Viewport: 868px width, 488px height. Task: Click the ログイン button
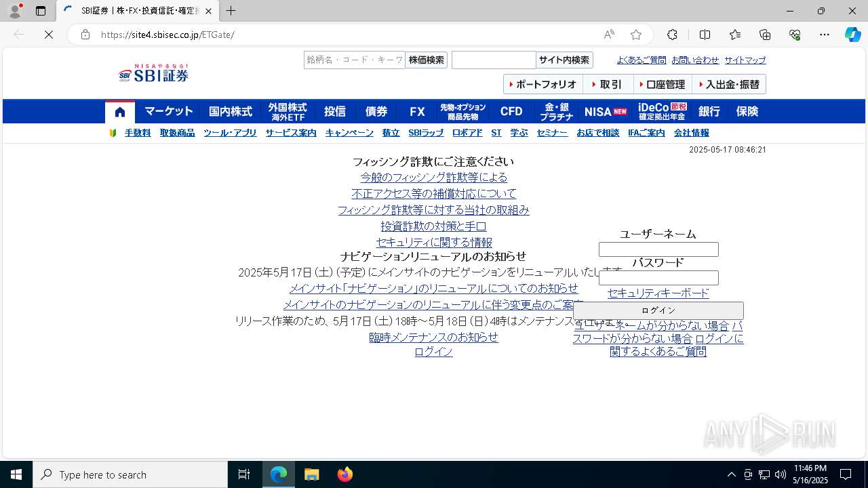658,310
